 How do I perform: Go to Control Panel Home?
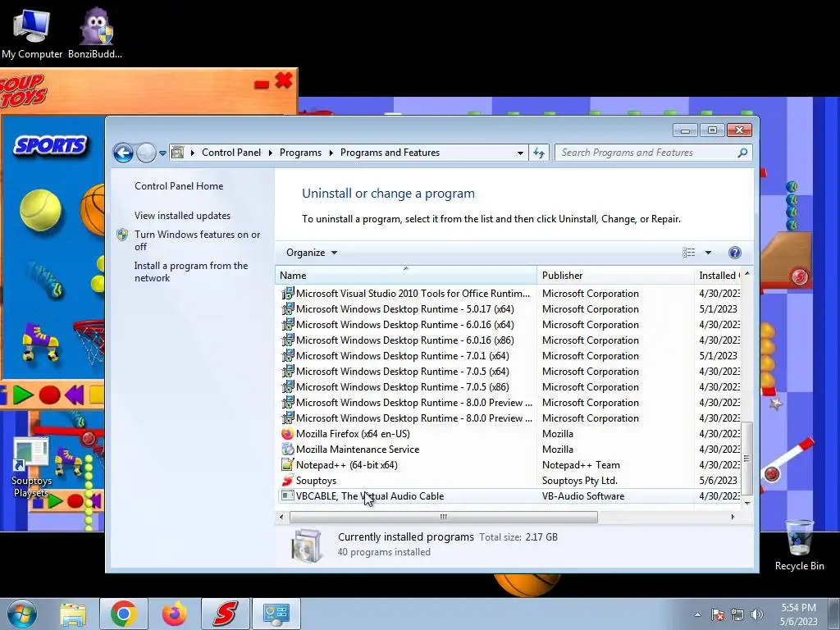(x=179, y=186)
